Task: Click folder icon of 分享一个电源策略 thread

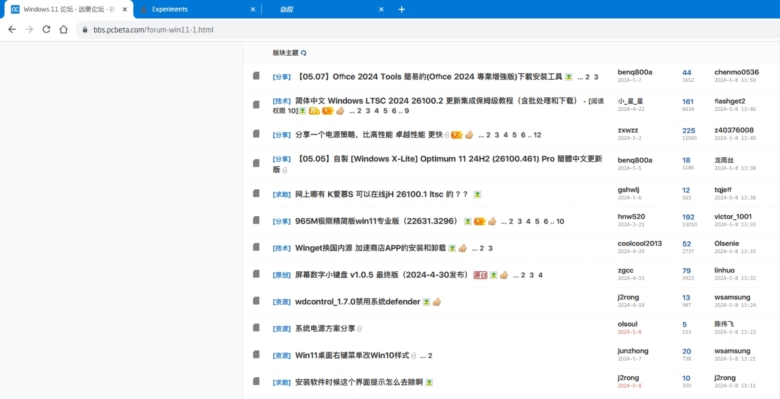Action: click(x=256, y=134)
